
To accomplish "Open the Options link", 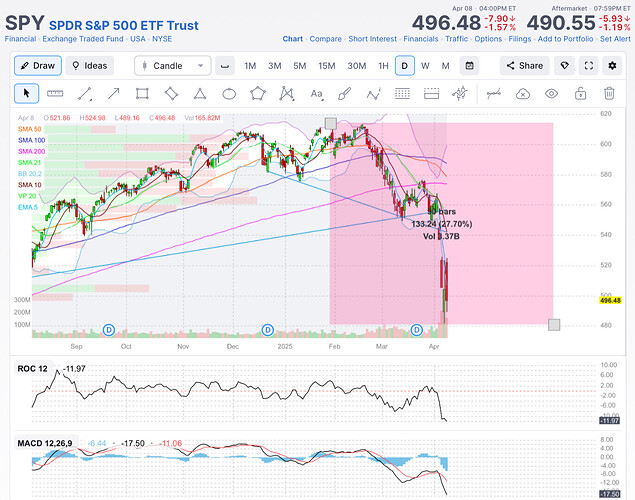I will click(x=488, y=39).
